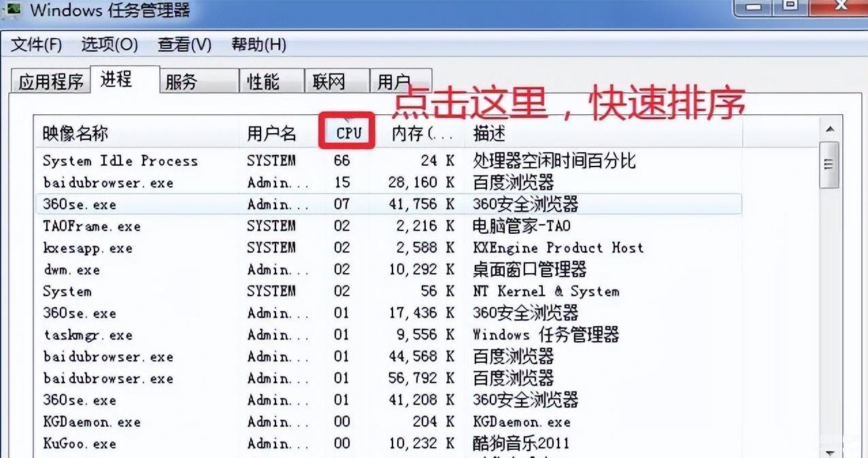This screenshot has height=458, width=868.
Task: Select the System process with 56 K
Action: click(388, 292)
